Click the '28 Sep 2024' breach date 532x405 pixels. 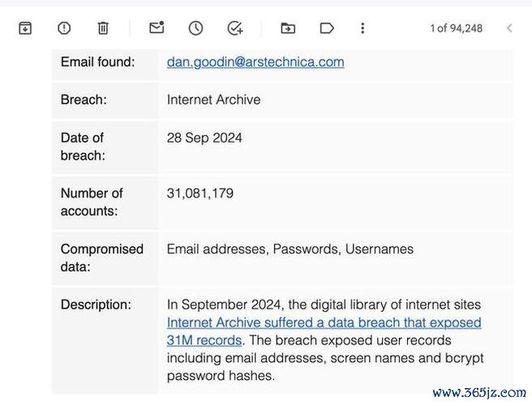204,138
